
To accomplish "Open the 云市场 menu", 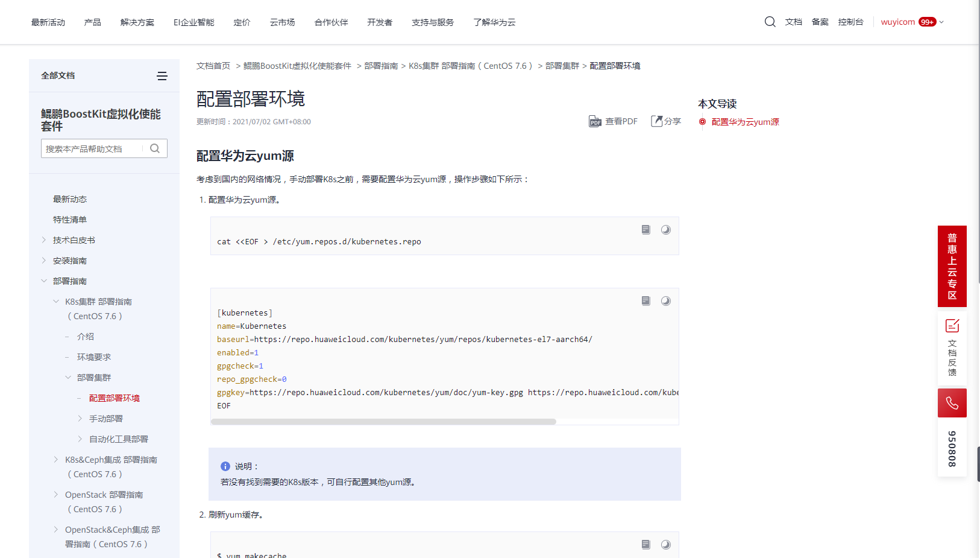I will 283,22.
